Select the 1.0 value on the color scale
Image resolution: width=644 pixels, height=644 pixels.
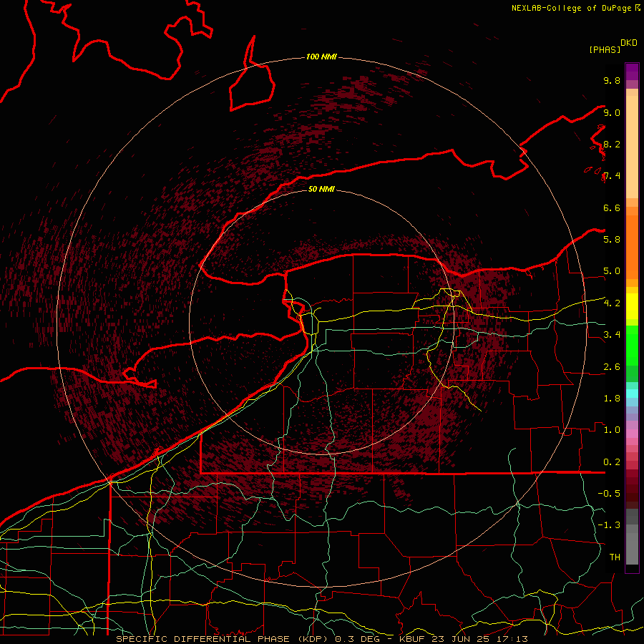point(612,430)
